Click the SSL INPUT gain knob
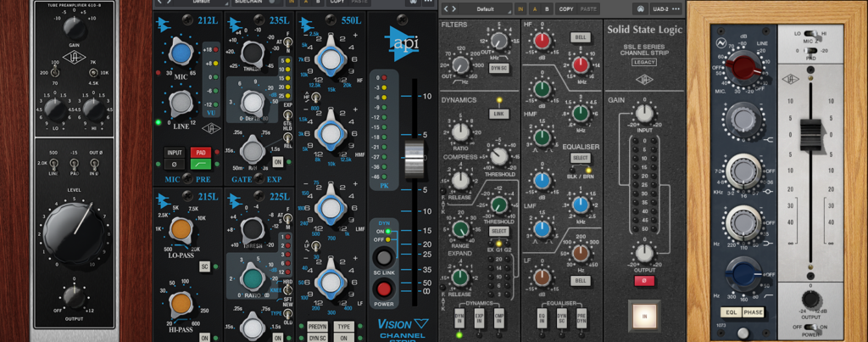Screen dimensions: 868x342 click(x=643, y=113)
